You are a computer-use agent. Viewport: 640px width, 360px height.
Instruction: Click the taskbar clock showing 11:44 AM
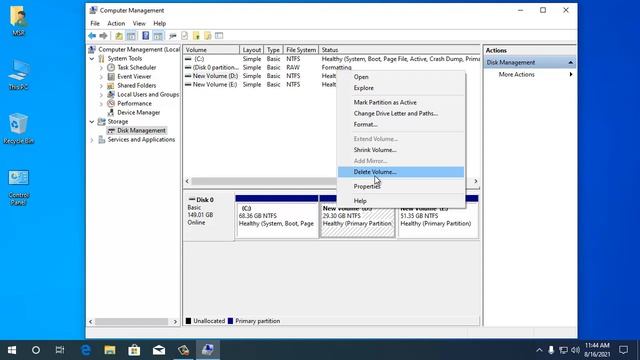(x=597, y=350)
